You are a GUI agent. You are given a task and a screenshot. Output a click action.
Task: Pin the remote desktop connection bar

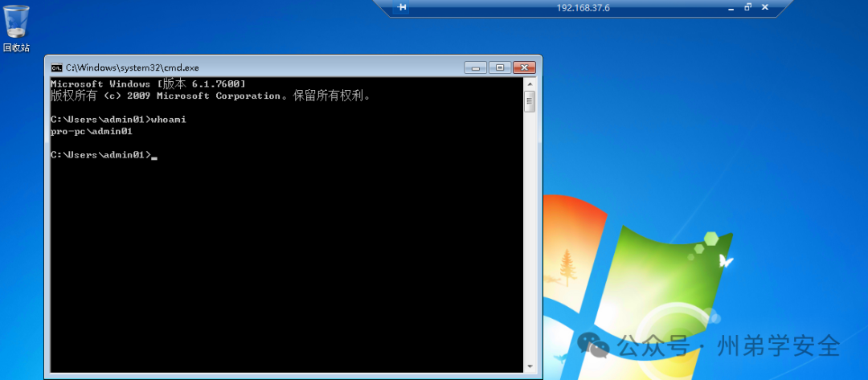coord(402,7)
